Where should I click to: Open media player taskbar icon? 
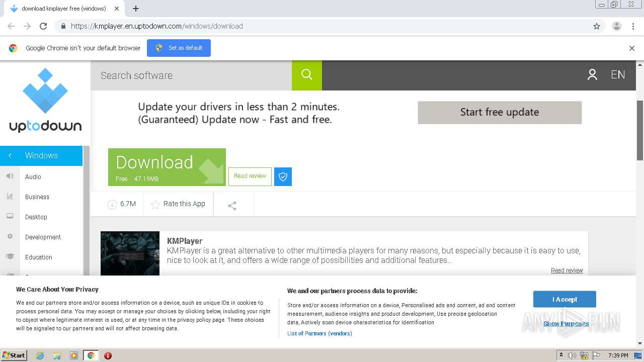point(74,355)
